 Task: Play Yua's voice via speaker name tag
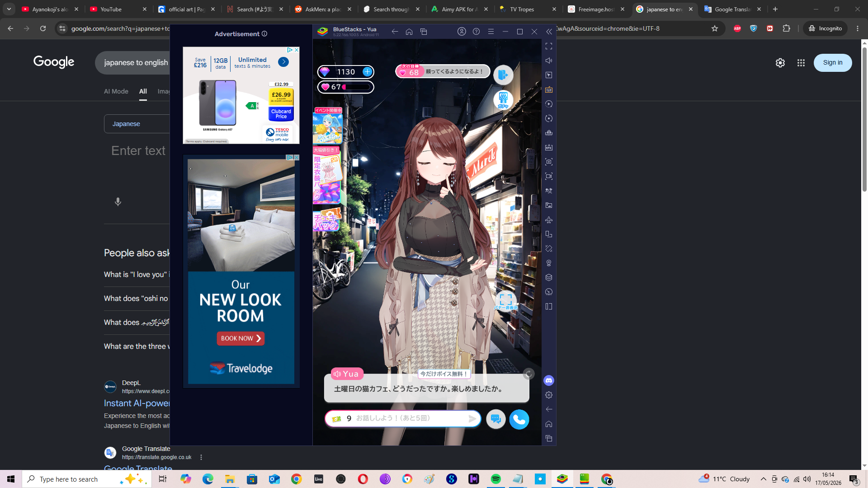pyautogui.click(x=347, y=374)
